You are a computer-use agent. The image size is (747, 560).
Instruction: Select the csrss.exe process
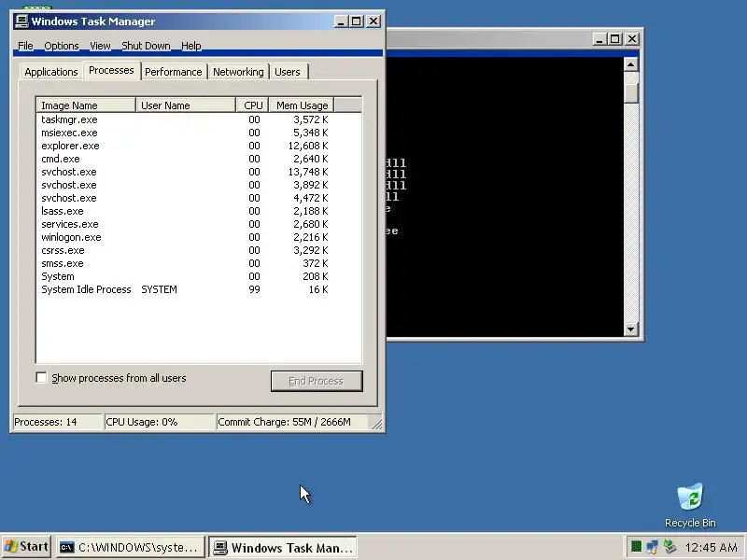click(x=184, y=250)
